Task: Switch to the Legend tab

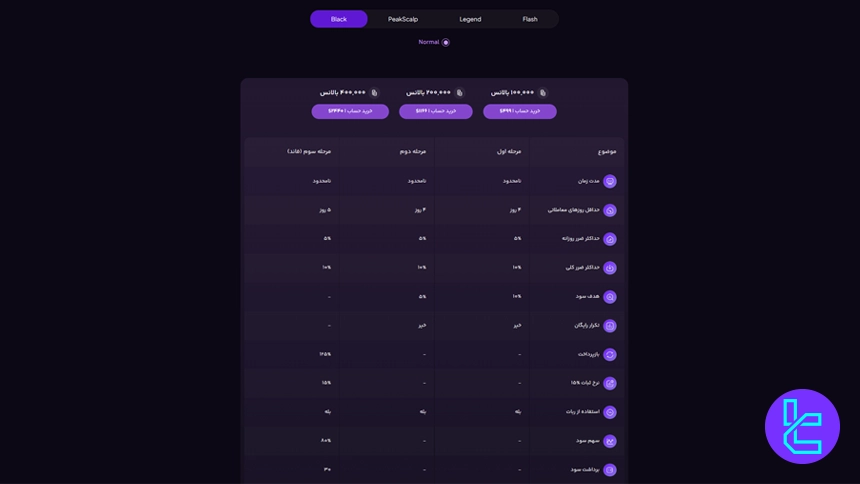Action: click(470, 19)
